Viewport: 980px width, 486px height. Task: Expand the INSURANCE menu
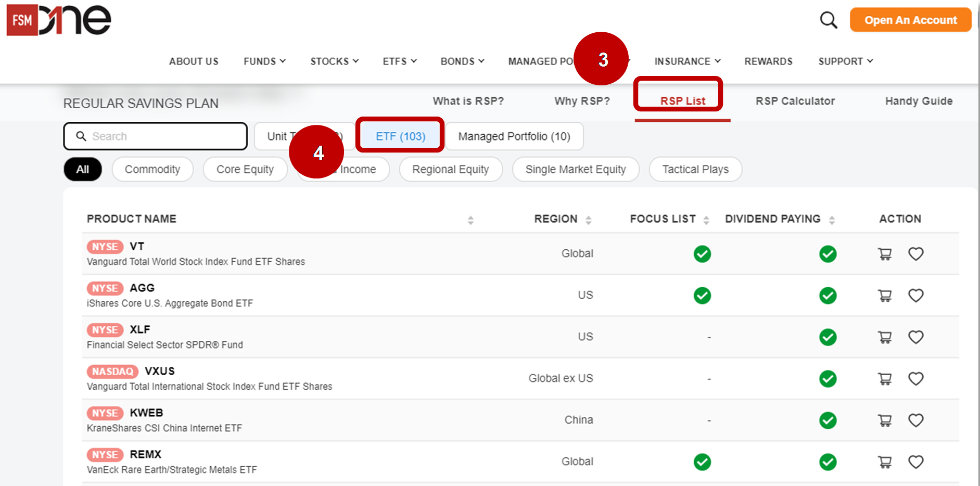[686, 61]
